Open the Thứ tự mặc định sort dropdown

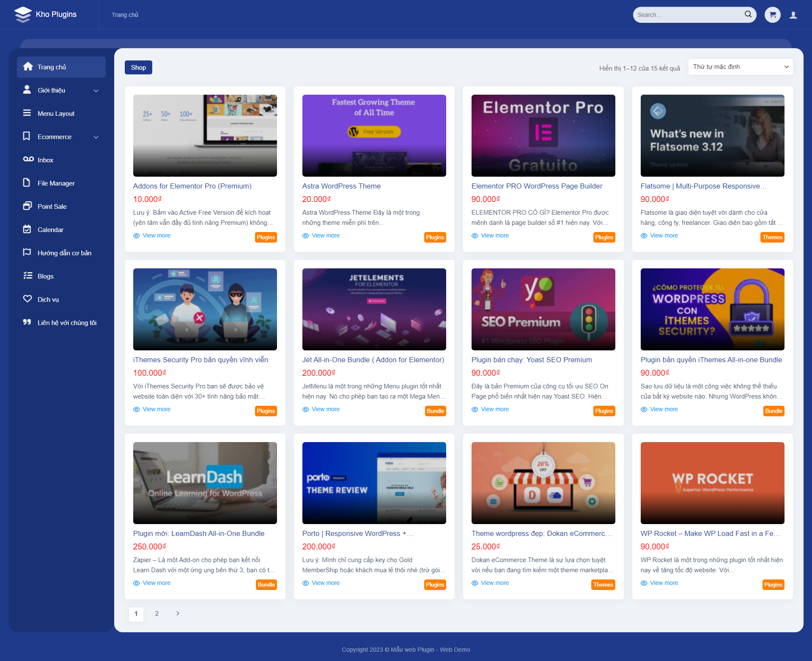point(741,67)
